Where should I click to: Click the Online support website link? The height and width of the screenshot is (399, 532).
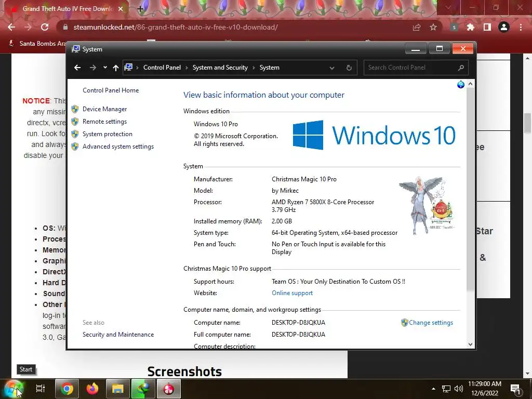coord(292,293)
